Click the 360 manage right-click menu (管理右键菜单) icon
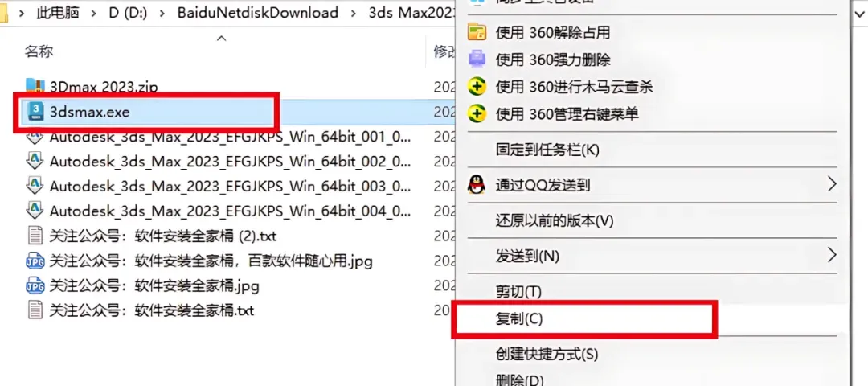This screenshot has height=386, width=868. (477, 114)
